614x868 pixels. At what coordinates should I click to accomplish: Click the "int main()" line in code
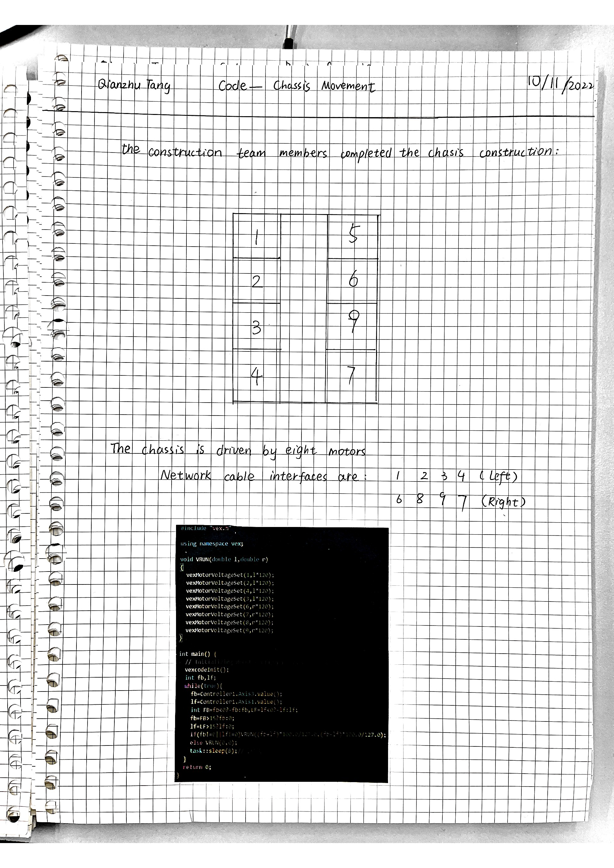(198, 654)
